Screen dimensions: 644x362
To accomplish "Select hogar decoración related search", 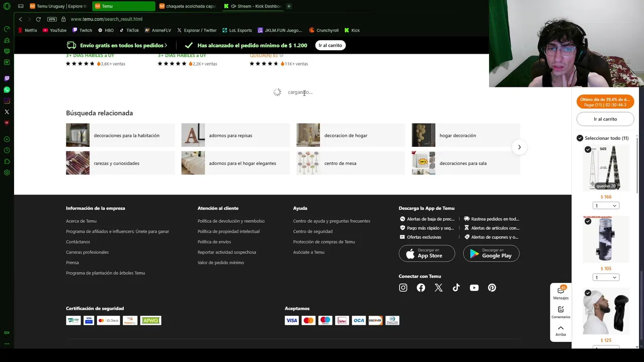I will click(466, 135).
